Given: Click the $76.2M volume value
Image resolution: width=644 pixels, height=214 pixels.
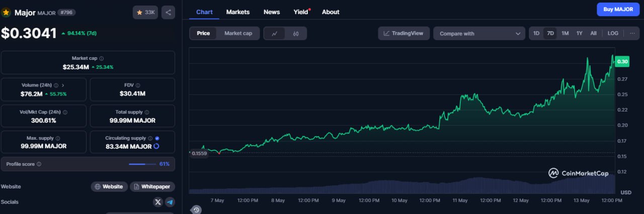Looking at the screenshot, I should 32,93.
